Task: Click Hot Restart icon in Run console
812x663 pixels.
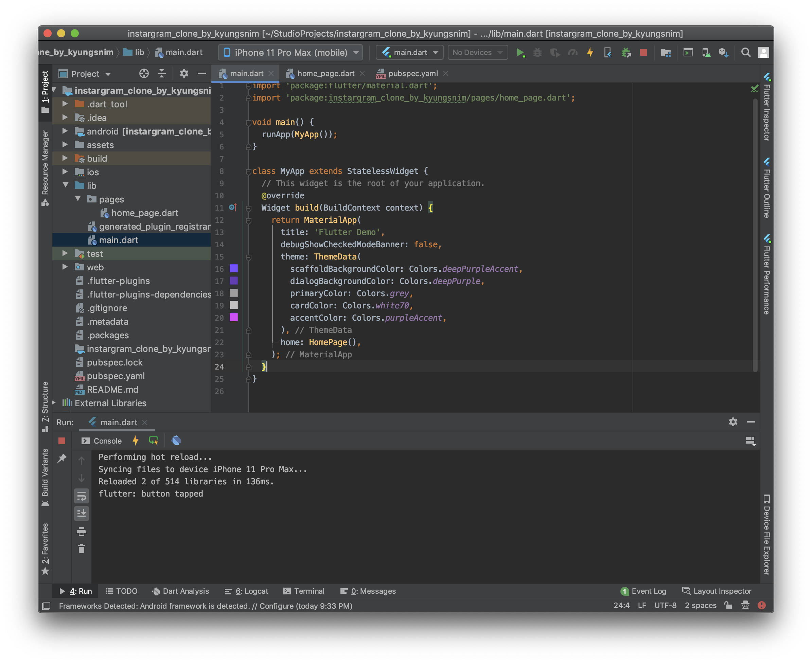Action: coord(154,441)
